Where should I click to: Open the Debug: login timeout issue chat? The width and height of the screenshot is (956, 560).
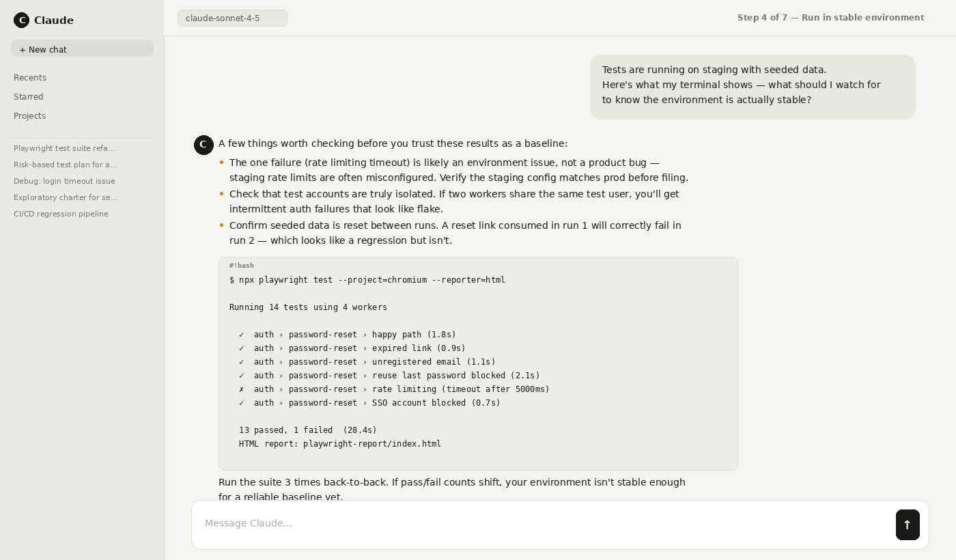[64, 181]
